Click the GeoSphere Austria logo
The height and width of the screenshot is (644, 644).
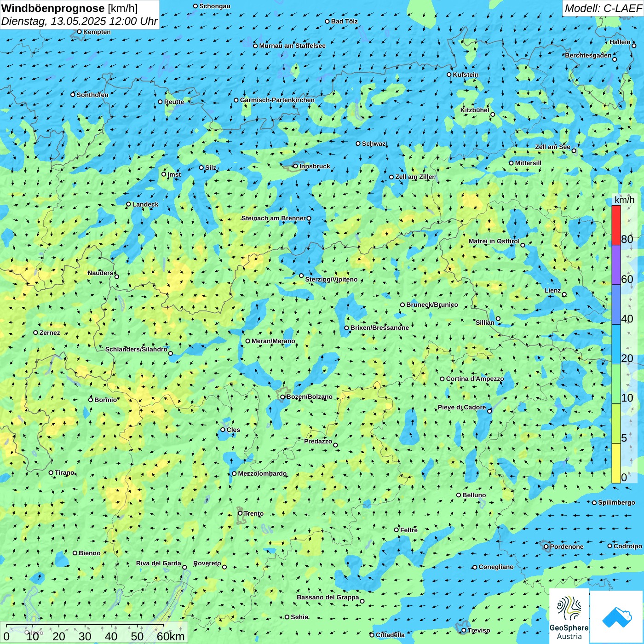[x=569, y=616]
